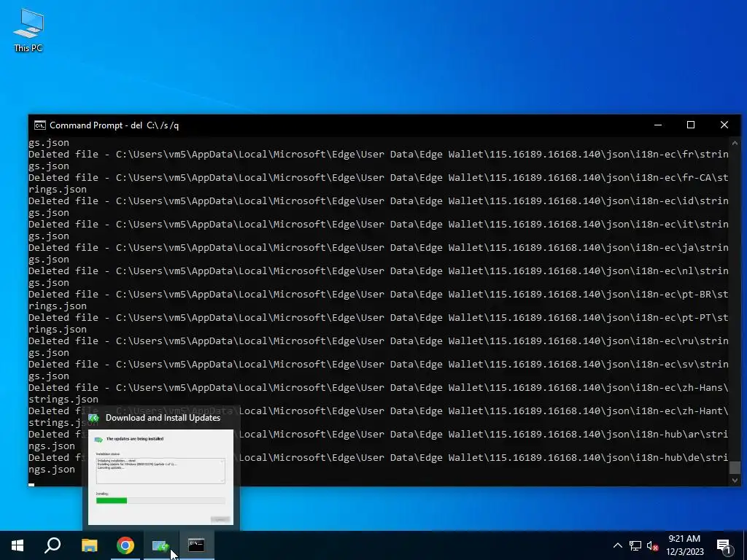Click the deleted file line for i18n-ec\it
The height and width of the screenshot is (560, 747).
click(x=379, y=230)
